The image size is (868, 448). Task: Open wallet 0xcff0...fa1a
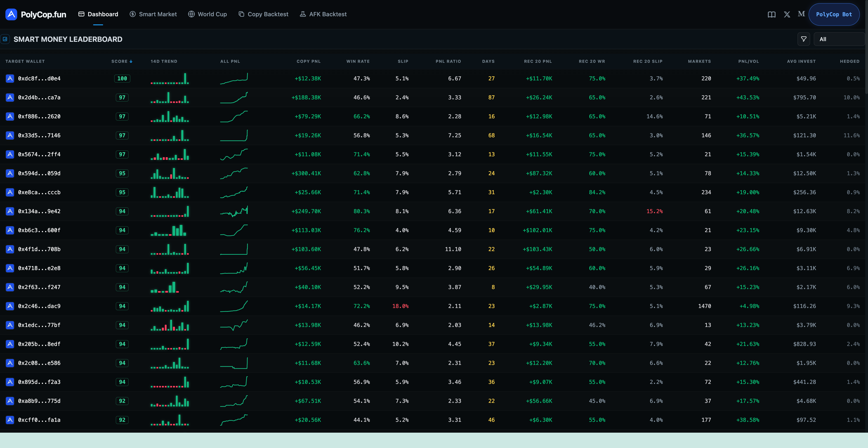coord(39,420)
